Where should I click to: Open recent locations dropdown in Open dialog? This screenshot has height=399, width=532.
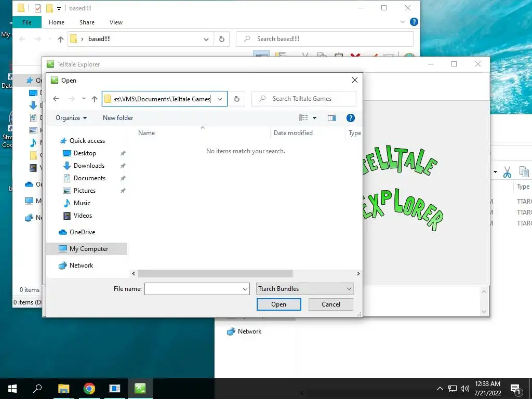(x=84, y=99)
